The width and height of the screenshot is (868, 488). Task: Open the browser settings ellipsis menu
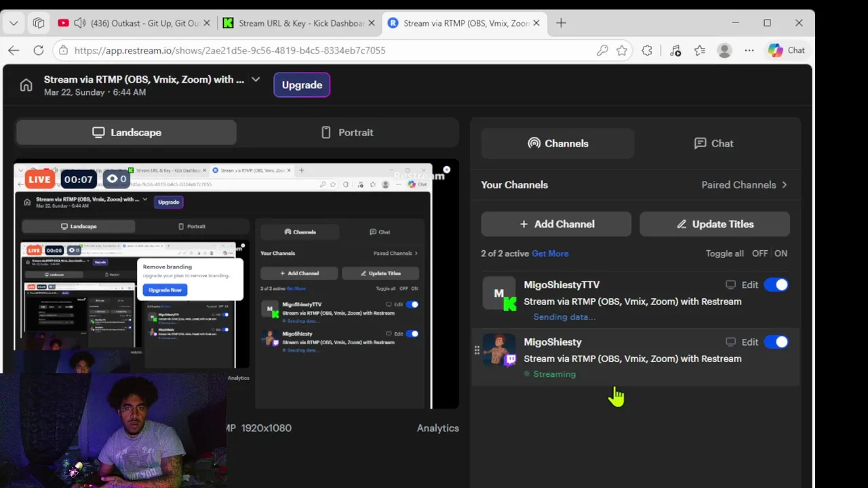coord(749,50)
